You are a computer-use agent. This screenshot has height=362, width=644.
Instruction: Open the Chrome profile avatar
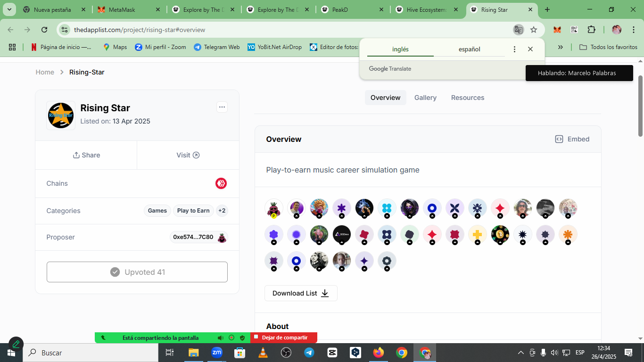click(x=617, y=30)
